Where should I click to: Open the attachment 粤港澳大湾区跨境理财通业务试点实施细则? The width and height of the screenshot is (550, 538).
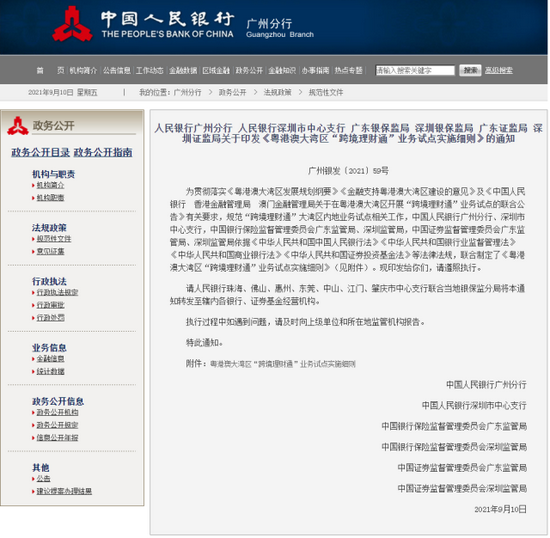[x=283, y=364]
